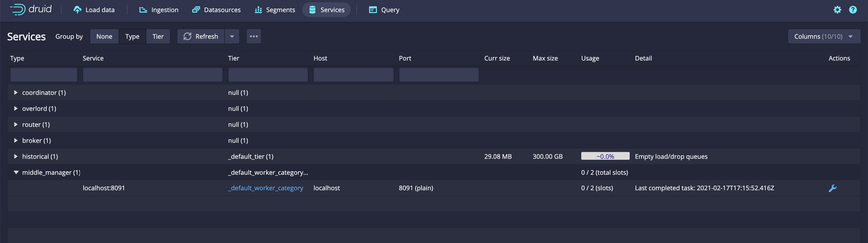Expand the historical (1) group
The image size is (868, 243).
coord(15,157)
